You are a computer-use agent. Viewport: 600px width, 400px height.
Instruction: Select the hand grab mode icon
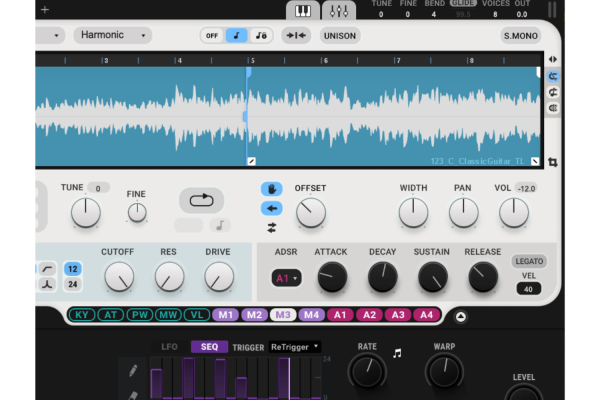tap(271, 189)
